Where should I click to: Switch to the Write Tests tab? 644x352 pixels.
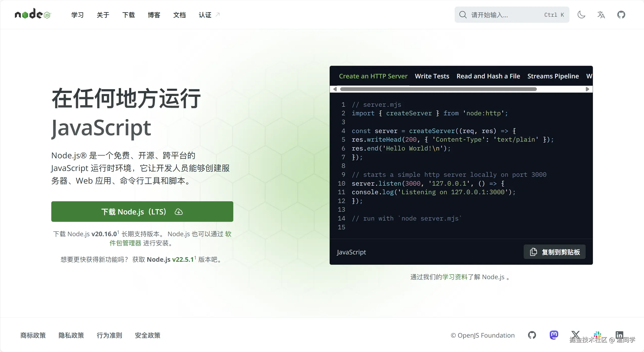tap(432, 76)
